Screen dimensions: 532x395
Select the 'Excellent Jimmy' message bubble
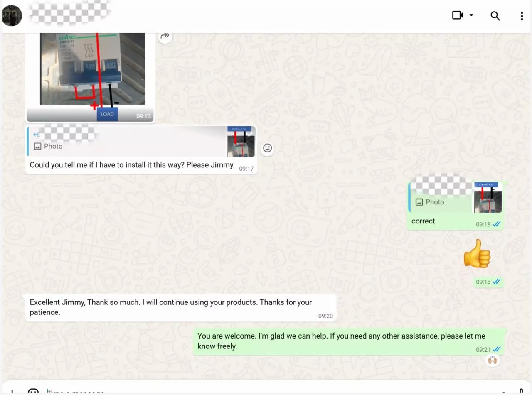[170, 307]
